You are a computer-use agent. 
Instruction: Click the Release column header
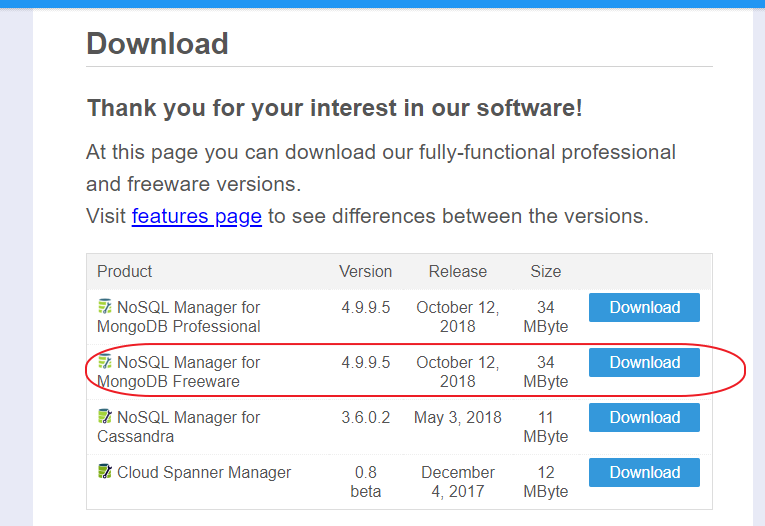click(x=457, y=271)
